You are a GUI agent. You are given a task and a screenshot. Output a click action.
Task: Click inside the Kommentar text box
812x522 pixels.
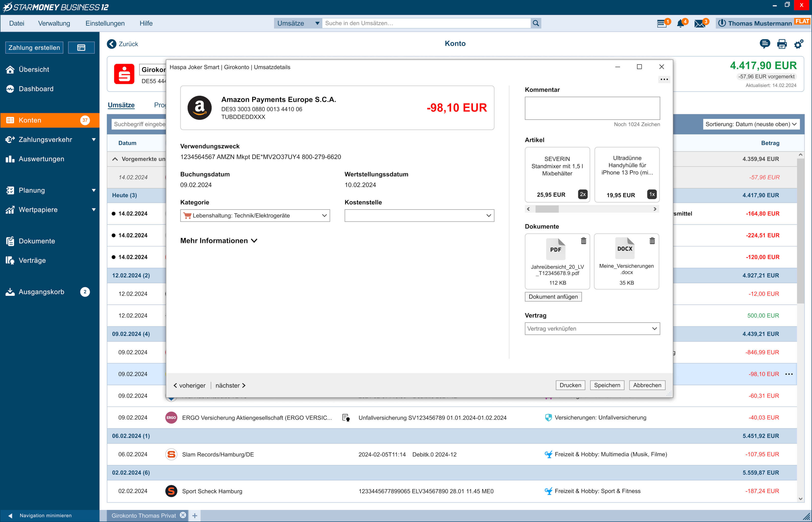coord(593,108)
